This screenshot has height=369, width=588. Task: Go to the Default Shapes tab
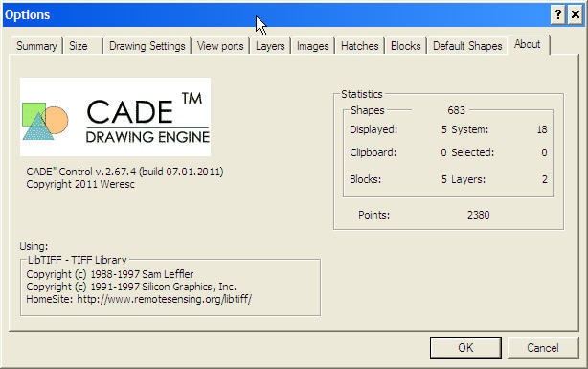(x=467, y=46)
